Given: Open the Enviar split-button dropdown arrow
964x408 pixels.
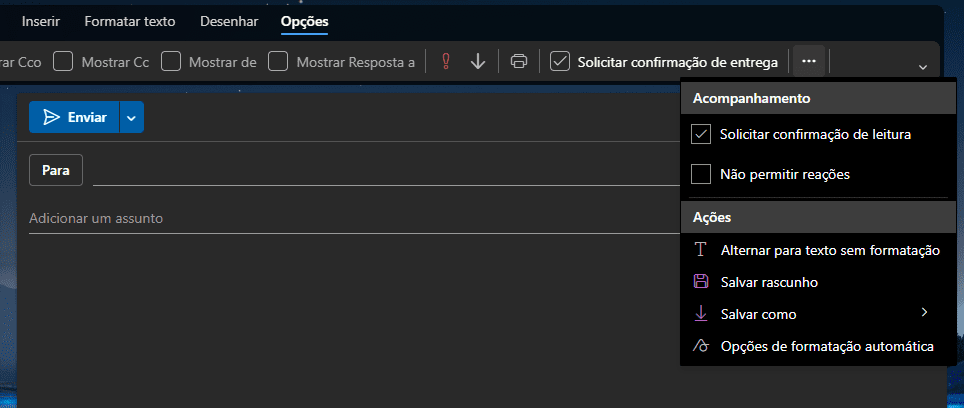Looking at the screenshot, I should pos(132,117).
